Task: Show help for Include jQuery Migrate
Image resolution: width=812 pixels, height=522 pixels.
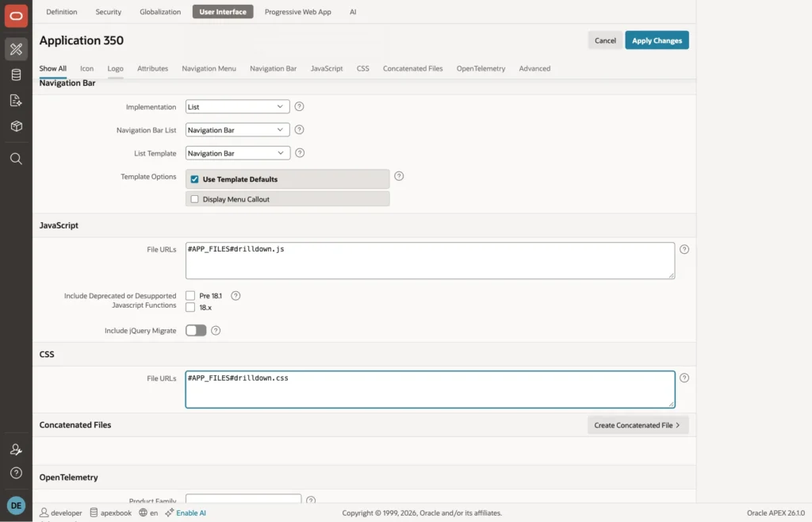Action: point(216,330)
